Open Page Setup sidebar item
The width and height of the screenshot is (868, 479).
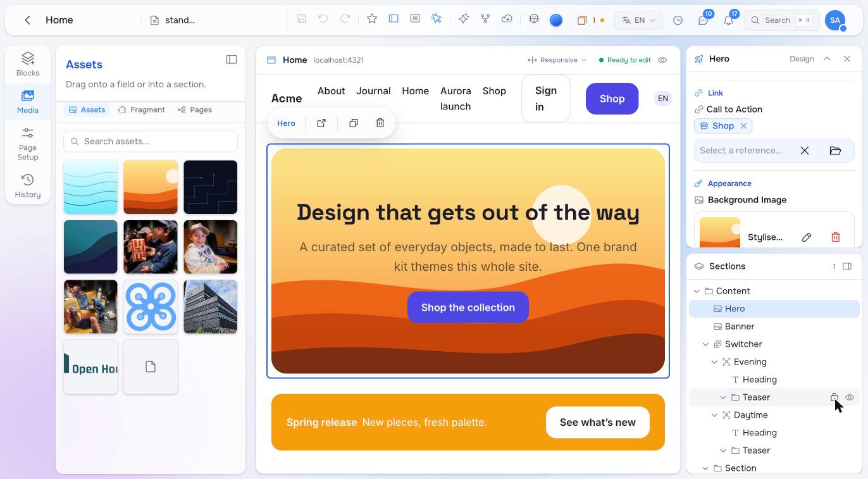tap(28, 144)
